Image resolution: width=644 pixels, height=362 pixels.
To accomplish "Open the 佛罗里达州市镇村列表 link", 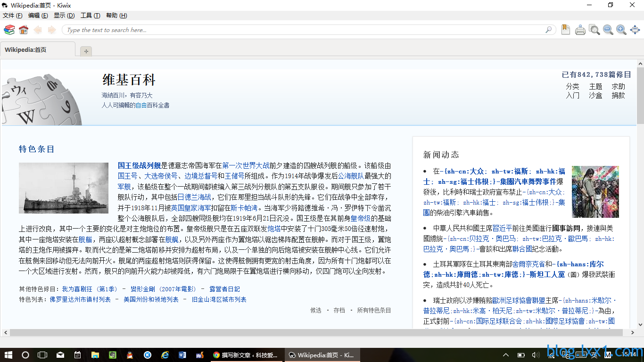I will (80, 300).
